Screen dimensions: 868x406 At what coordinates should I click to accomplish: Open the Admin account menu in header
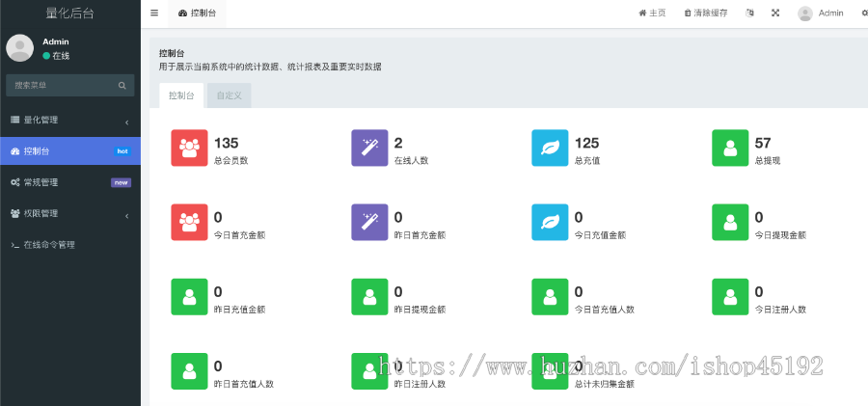click(x=821, y=14)
